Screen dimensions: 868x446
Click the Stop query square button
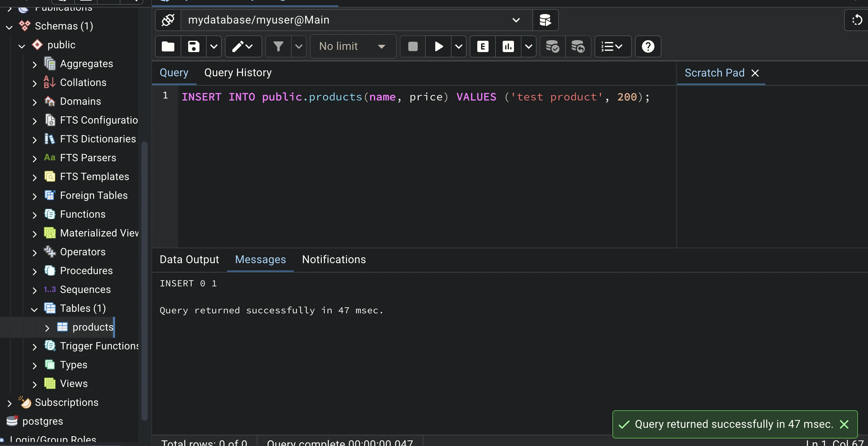pos(412,46)
